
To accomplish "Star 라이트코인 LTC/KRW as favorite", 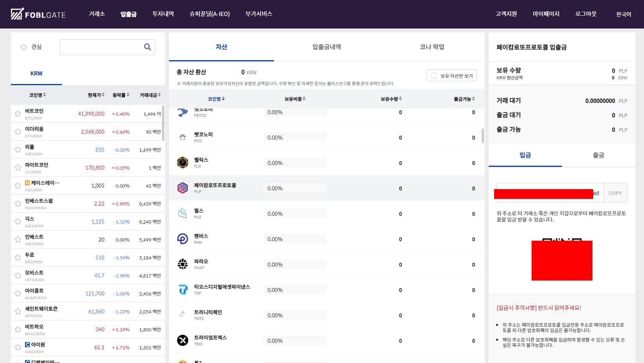I will point(18,168).
